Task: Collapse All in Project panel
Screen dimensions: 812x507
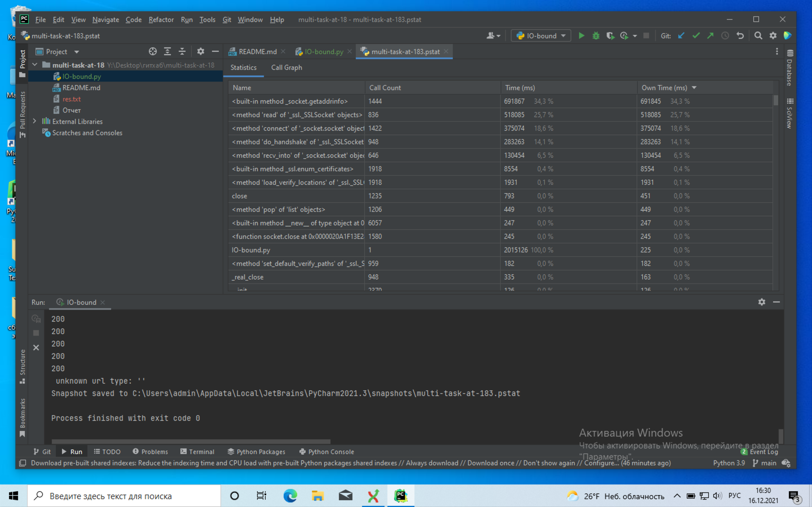Action: (x=182, y=51)
